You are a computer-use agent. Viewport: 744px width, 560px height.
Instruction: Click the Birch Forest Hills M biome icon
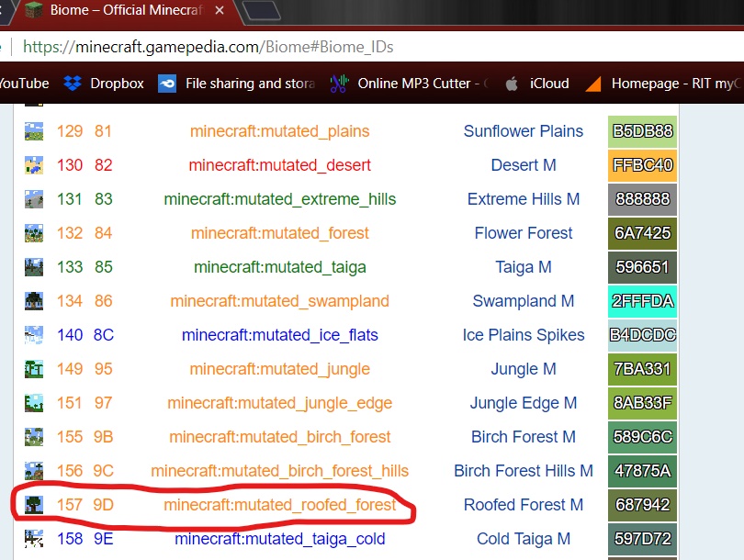[34, 471]
